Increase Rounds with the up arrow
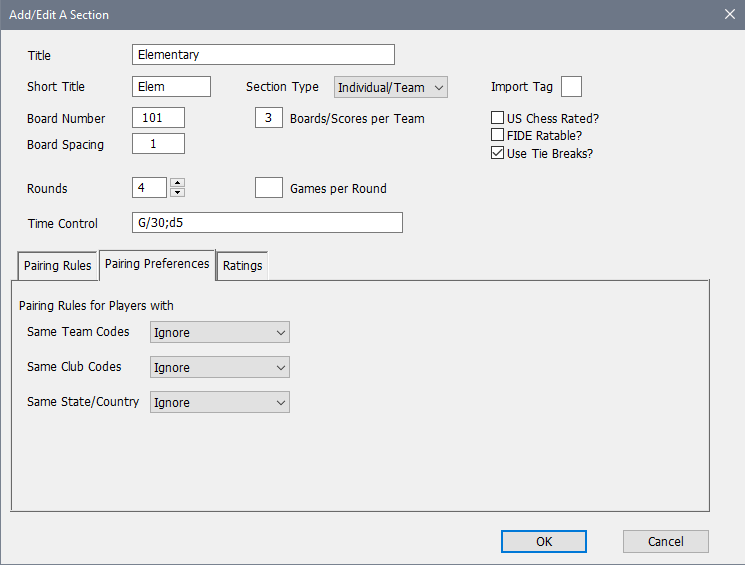This screenshot has height=565, width=745. [x=177, y=183]
